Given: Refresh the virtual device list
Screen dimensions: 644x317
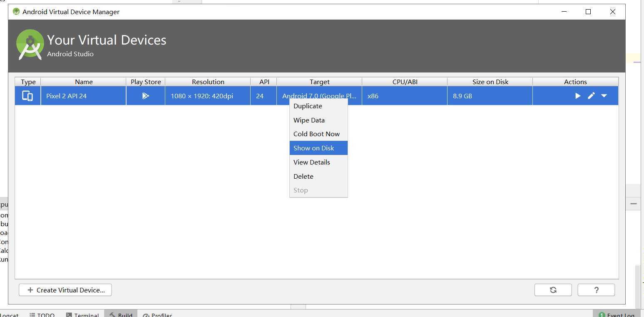Looking at the screenshot, I should pos(553,290).
